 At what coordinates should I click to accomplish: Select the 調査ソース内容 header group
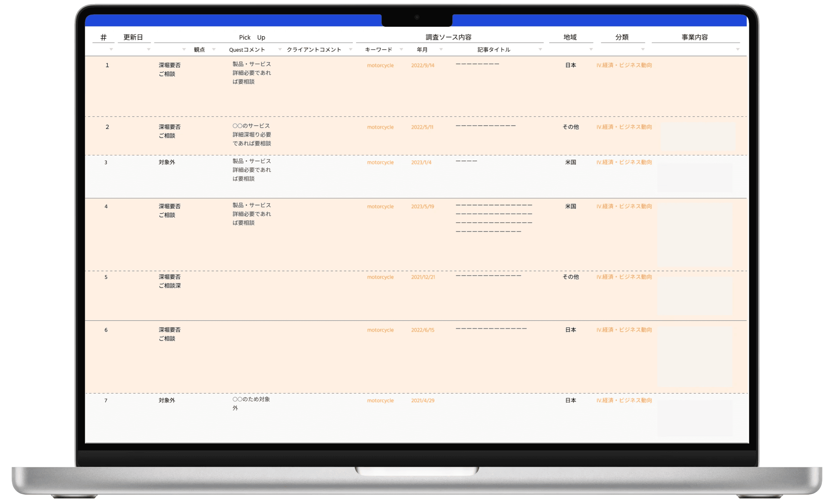pos(449,37)
